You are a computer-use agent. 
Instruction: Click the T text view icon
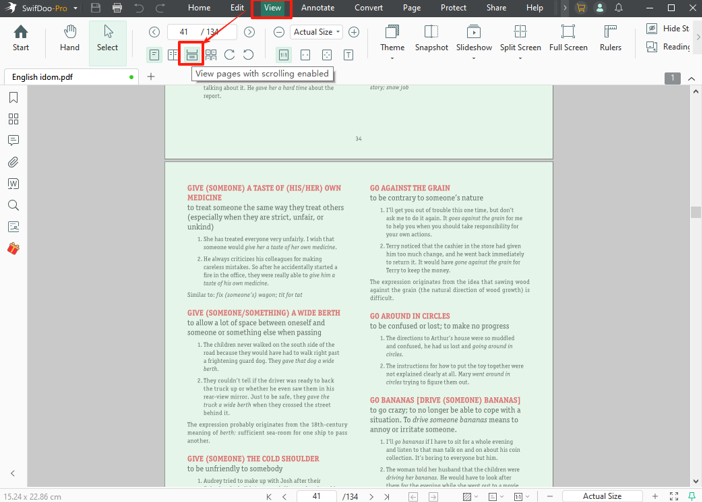point(348,55)
